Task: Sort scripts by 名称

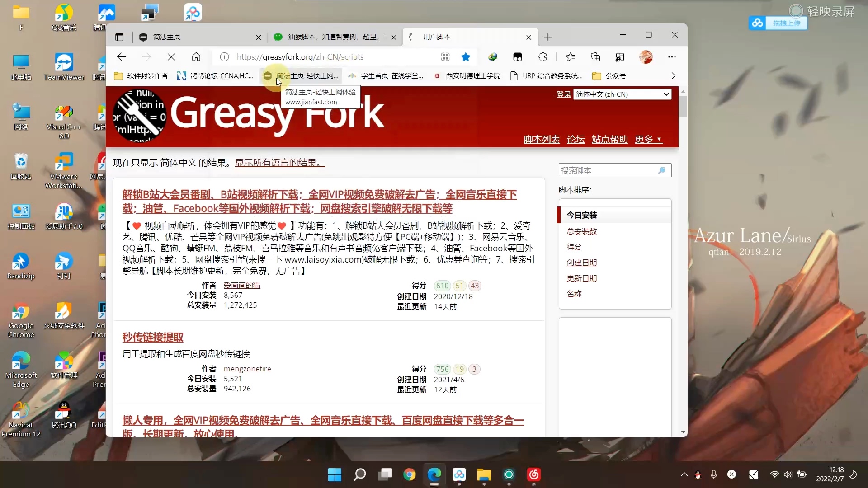Action: 574,294
